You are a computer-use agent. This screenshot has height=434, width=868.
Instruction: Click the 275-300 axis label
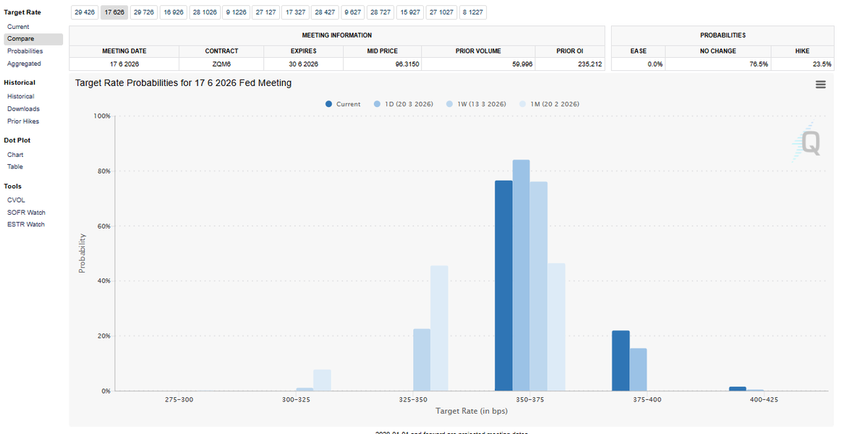pyautogui.click(x=179, y=399)
